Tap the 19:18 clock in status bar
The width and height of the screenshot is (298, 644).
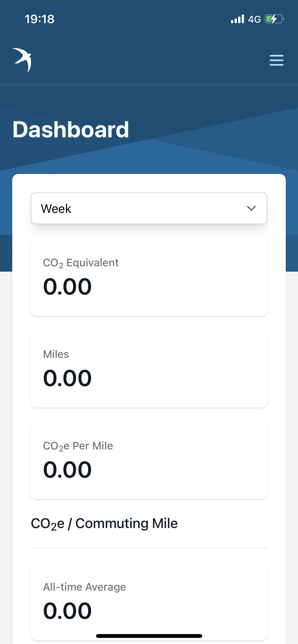tap(39, 19)
